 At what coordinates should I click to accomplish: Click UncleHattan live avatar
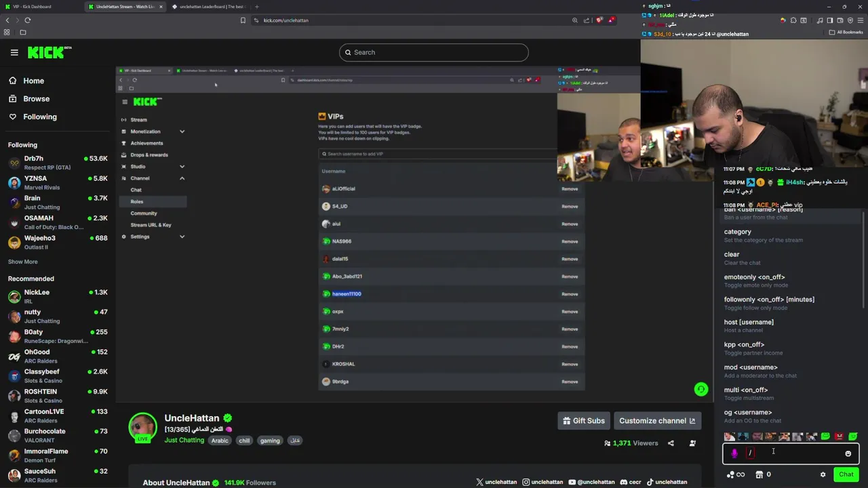[142, 427]
